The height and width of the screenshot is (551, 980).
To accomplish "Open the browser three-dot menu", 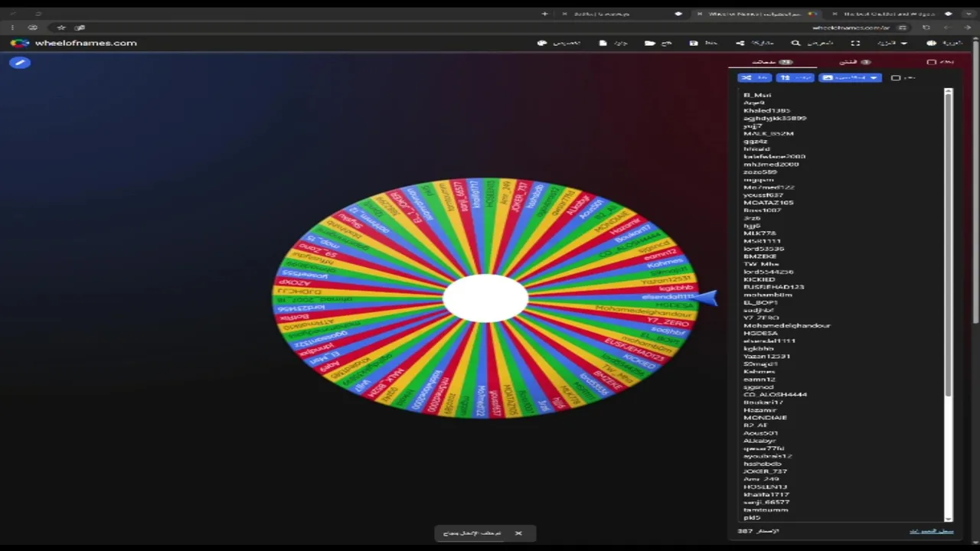I will pos(12,28).
